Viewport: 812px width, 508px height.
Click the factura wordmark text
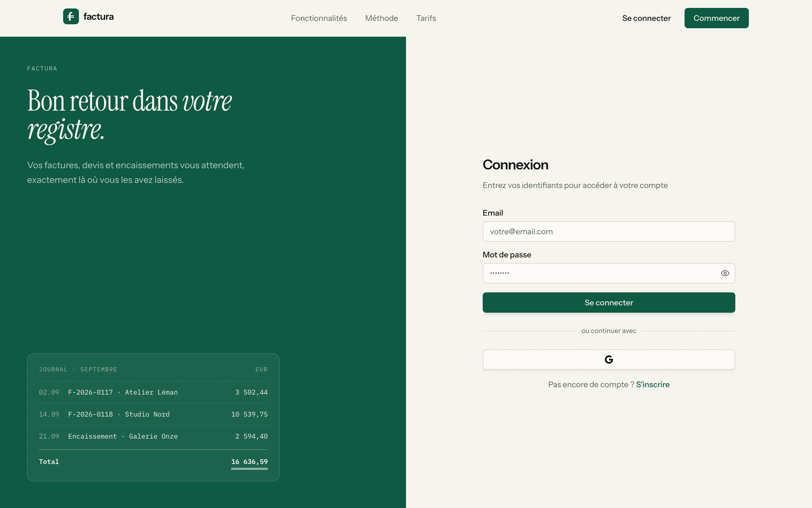pyautogui.click(x=98, y=16)
